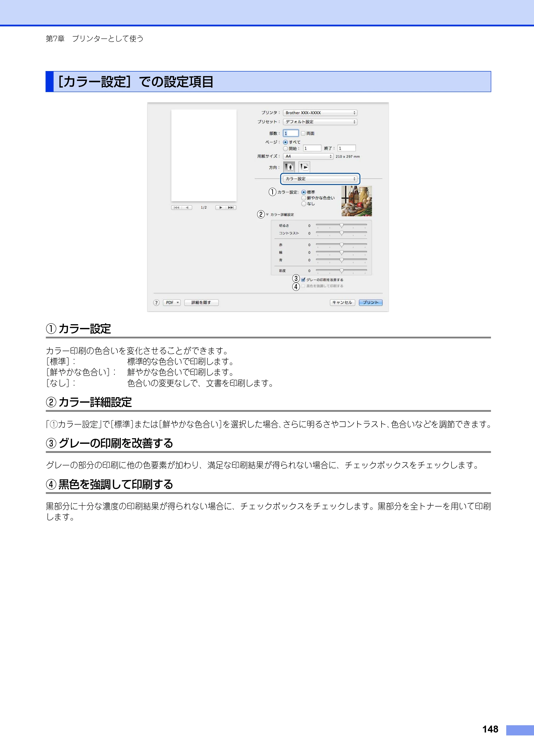Open the プリンタ Brother XXX-XXXX dropdown

coord(320,113)
